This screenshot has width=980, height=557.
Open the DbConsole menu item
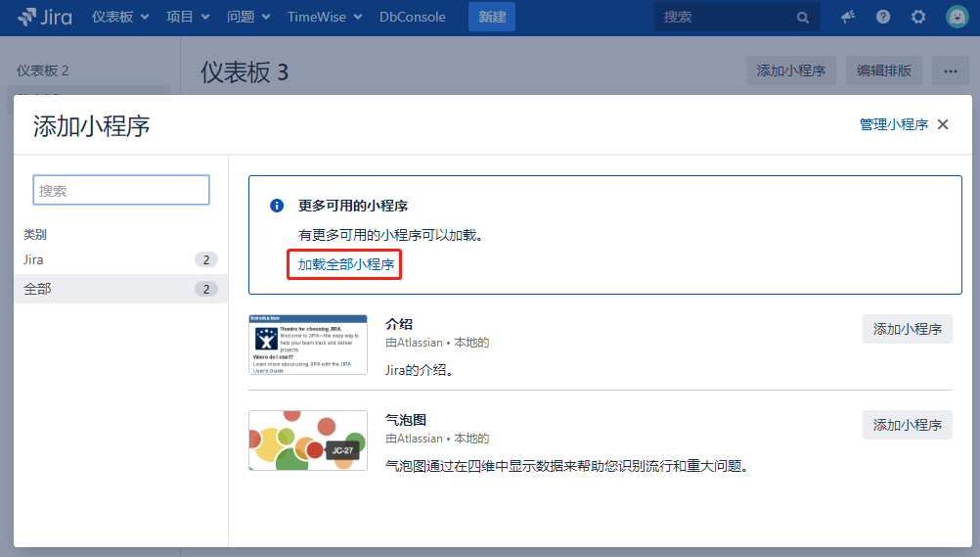(412, 17)
